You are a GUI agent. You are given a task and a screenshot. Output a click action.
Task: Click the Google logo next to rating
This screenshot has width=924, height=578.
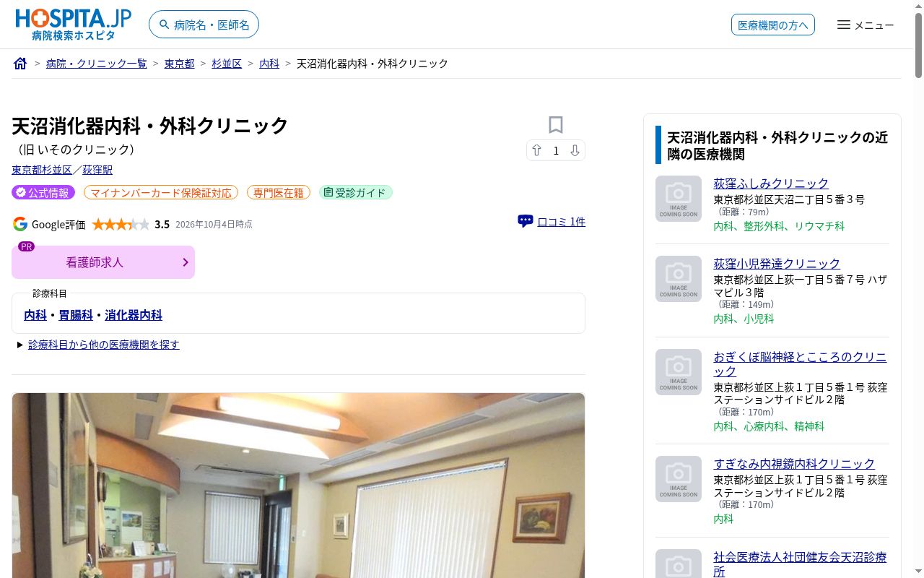pyautogui.click(x=20, y=224)
